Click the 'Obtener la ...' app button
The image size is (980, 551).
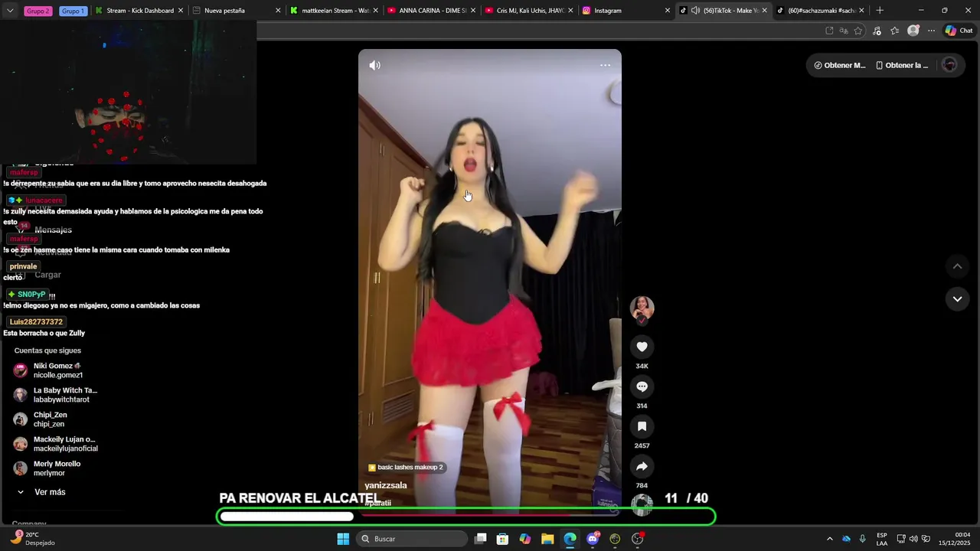point(902,65)
